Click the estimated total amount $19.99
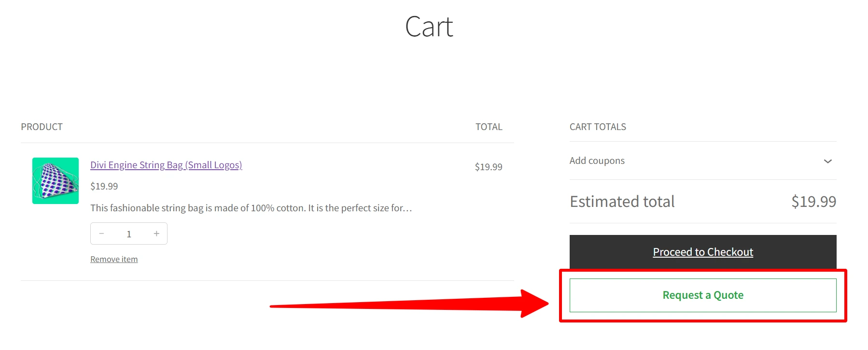This screenshot has width=868, height=350. (813, 202)
